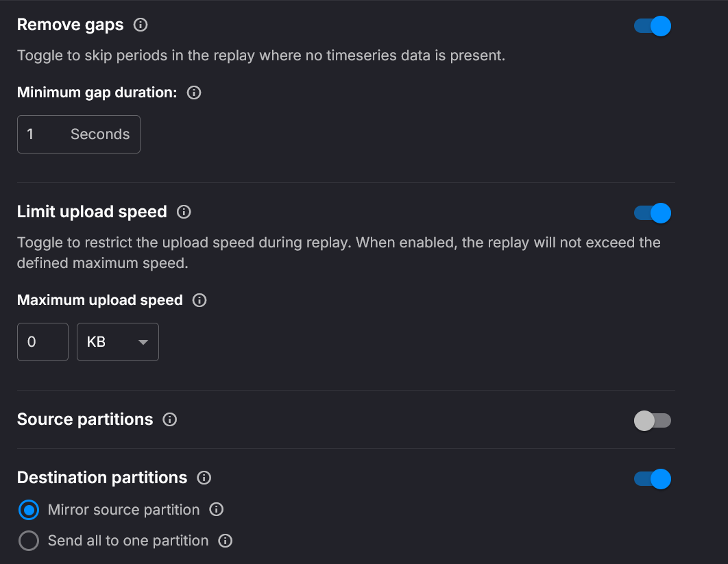Click the minimum gap duration value field
The image size is (728, 564).
coord(34,134)
